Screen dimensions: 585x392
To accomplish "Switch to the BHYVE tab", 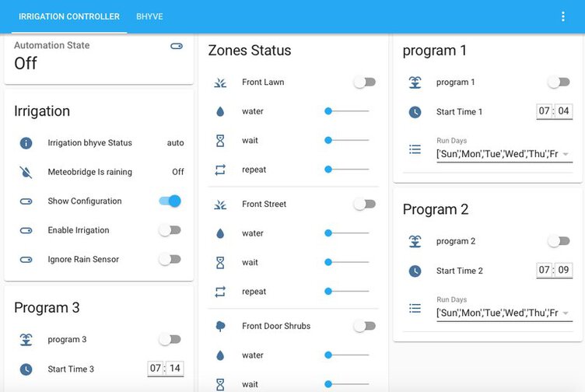I will click(x=149, y=17).
